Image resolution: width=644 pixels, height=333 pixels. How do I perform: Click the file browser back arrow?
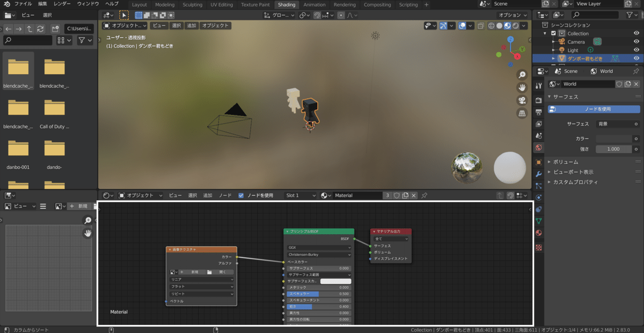(8, 28)
